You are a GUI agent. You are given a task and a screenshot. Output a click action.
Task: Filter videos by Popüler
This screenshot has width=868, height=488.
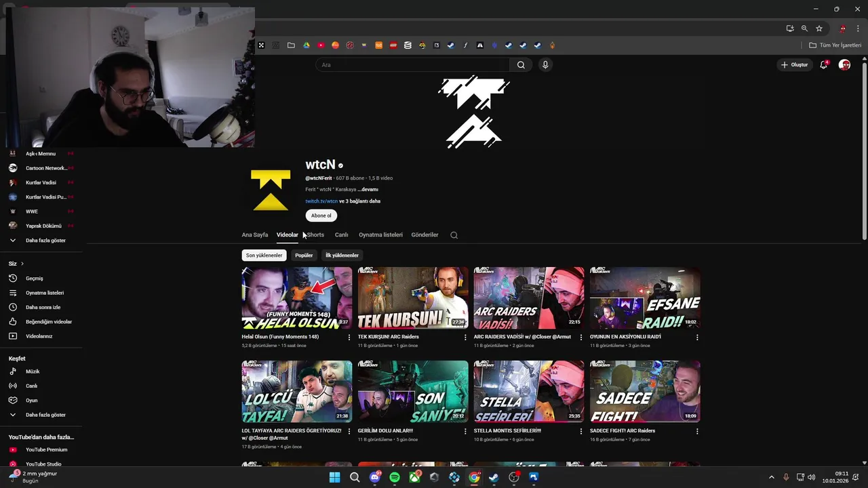coord(304,256)
